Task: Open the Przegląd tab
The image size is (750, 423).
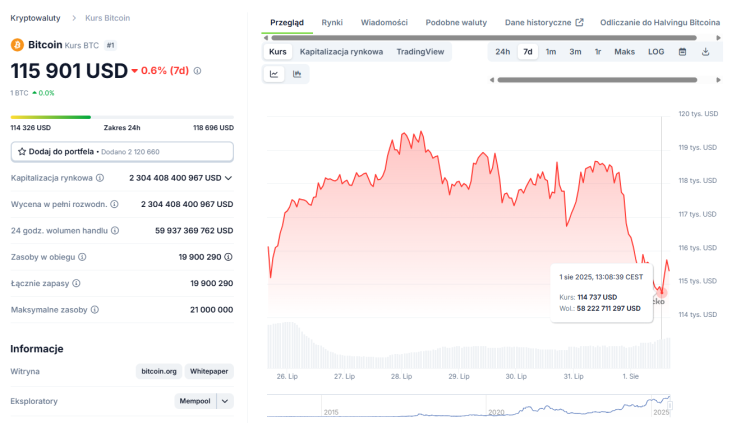Action: coord(287,22)
